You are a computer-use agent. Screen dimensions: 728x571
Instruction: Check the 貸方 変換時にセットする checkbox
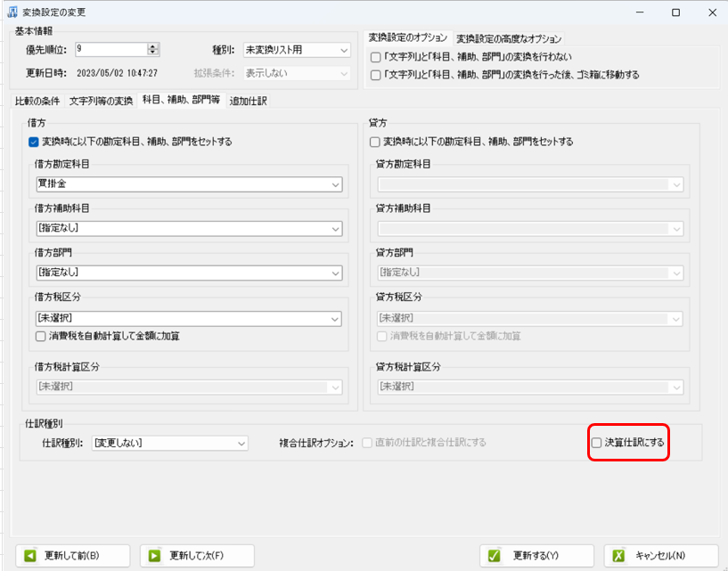[374, 142]
